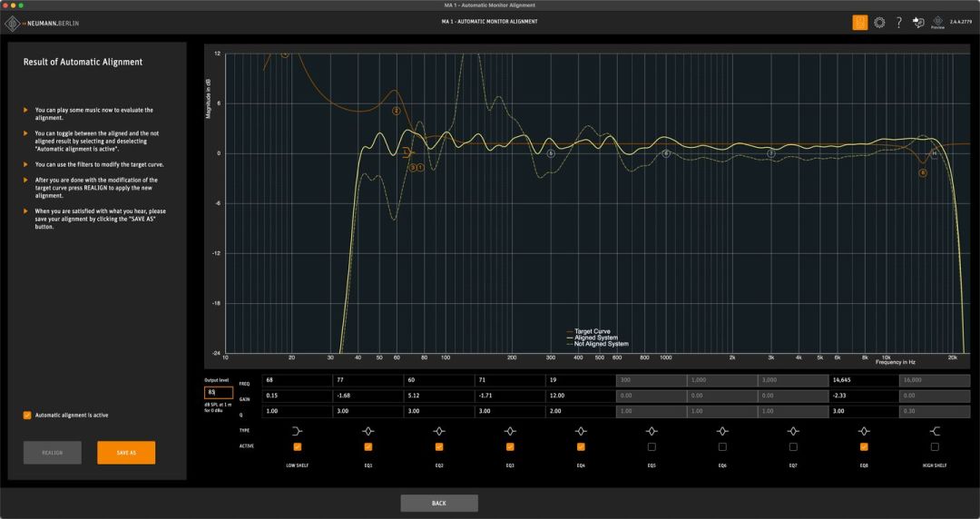Select filter node 3 on the graph
980x519 pixels.
click(413, 168)
